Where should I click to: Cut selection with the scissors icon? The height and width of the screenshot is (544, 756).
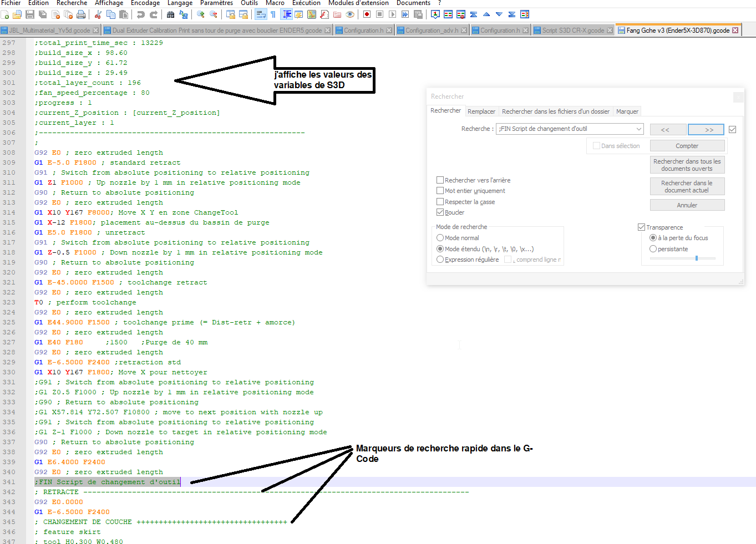click(x=98, y=14)
